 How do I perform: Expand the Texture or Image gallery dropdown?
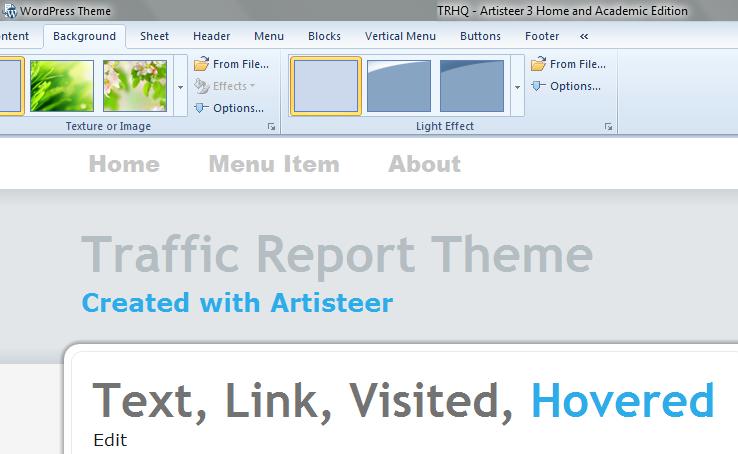180,86
